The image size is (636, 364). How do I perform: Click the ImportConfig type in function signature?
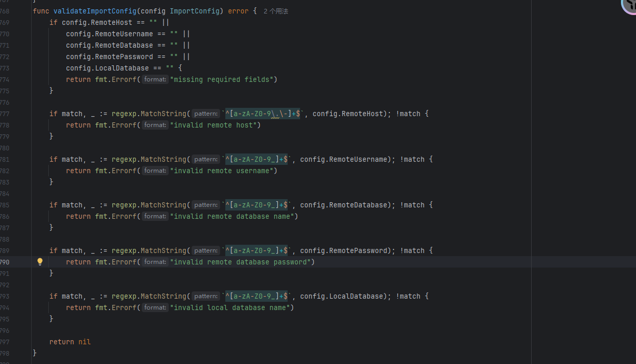click(x=197, y=11)
